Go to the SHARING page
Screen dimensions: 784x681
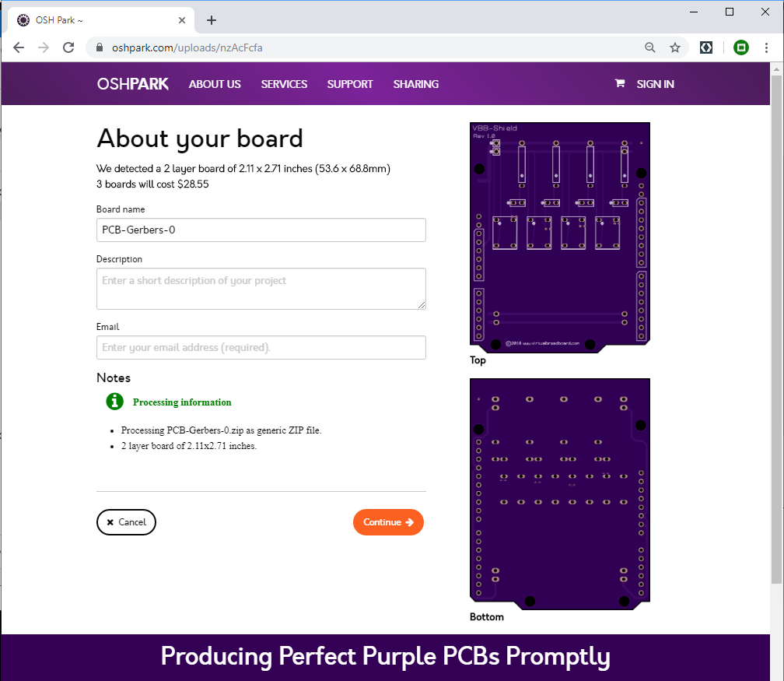[x=415, y=84]
